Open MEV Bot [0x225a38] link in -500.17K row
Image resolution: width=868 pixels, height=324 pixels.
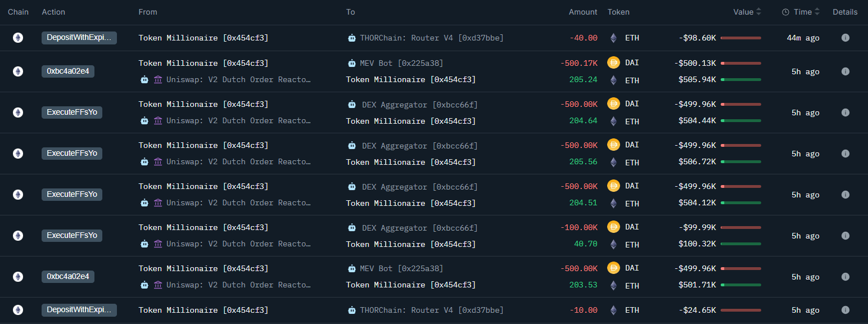(x=401, y=63)
